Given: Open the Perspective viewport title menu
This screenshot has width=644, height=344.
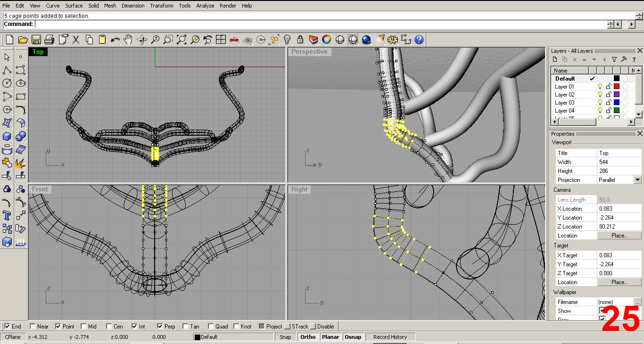Looking at the screenshot, I should pos(309,52).
